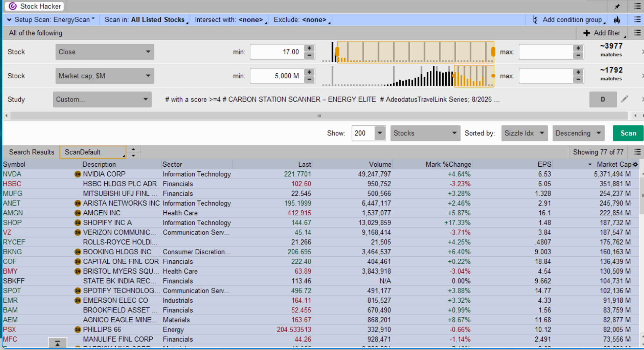Decrease the Market cap min with the minus stepper
The height and width of the screenshot is (350, 644).
tap(309, 80)
